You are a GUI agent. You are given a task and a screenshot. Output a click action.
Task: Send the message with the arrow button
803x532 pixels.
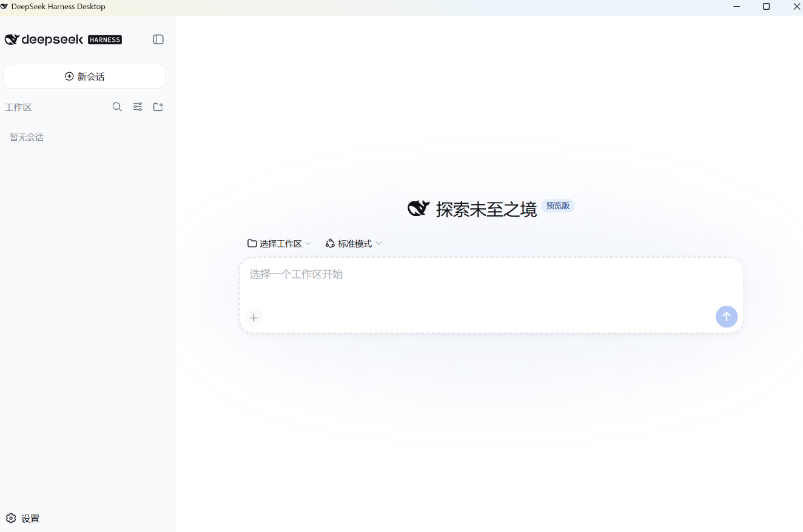tap(727, 317)
